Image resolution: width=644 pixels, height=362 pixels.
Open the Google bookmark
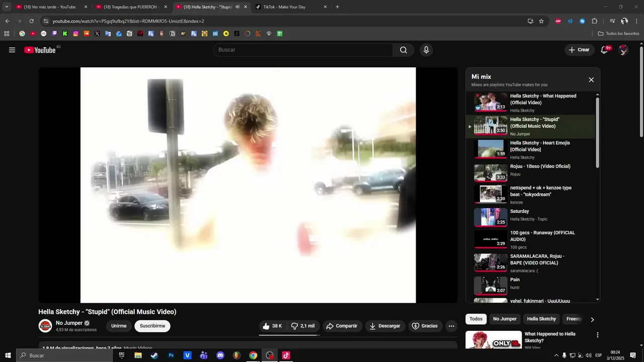22,34
